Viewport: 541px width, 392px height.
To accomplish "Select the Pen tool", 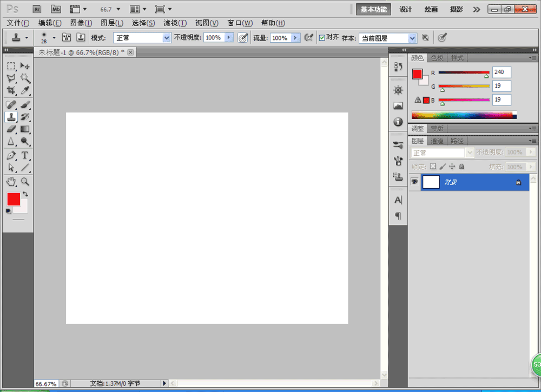I will pyautogui.click(x=11, y=156).
